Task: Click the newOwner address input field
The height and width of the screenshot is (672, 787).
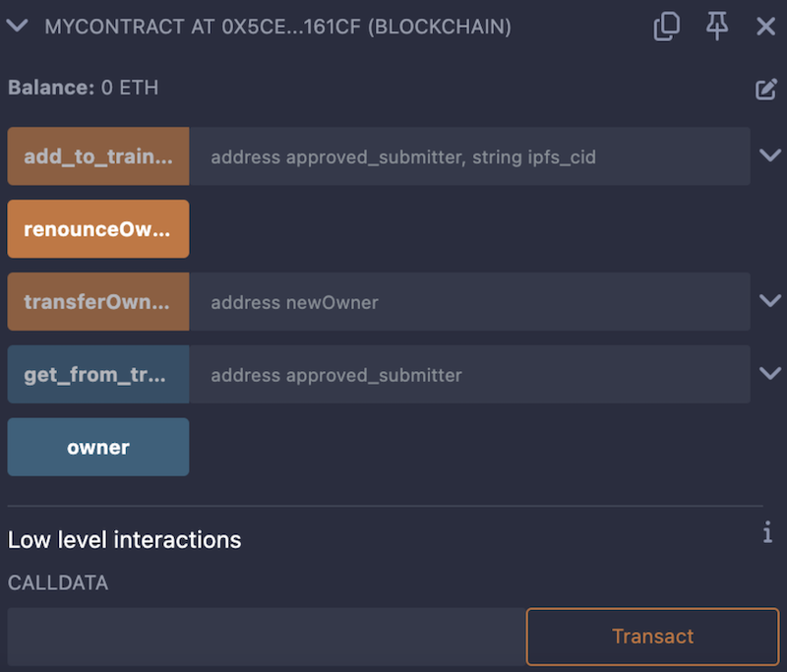Action: [469, 302]
